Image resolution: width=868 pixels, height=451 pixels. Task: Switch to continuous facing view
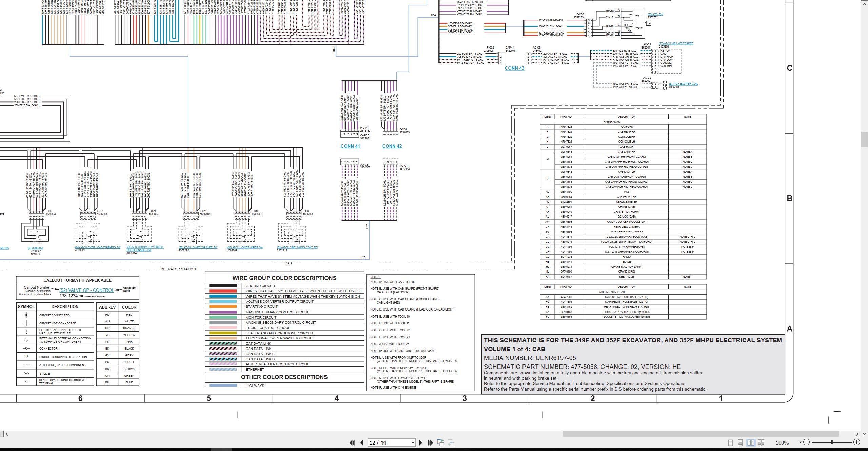click(761, 443)
